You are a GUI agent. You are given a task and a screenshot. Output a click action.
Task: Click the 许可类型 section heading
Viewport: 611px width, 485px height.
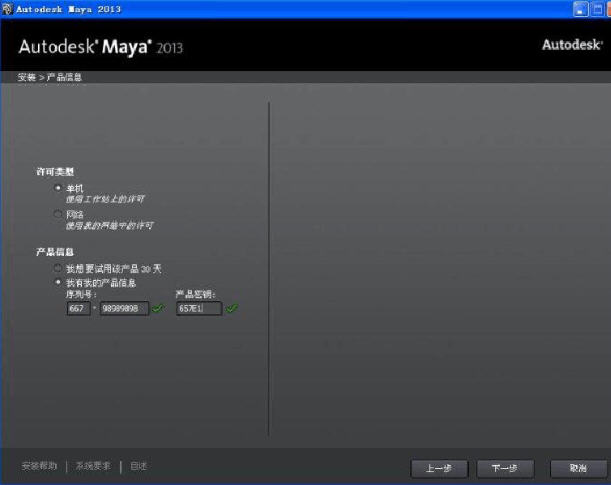pos(55,172)
